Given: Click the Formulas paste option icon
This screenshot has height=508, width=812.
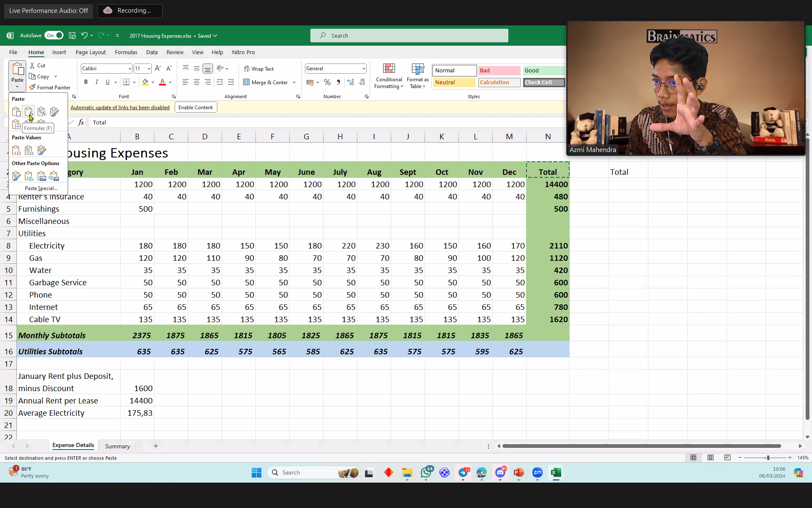Looking at the screenshot, I should (x=28, y=112).
